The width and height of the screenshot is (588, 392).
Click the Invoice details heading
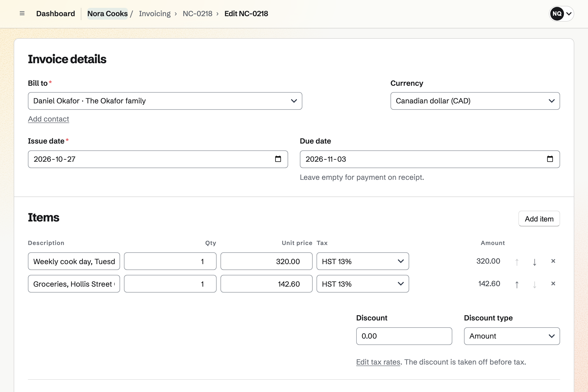pyautogui.click(x=67, y=59)
